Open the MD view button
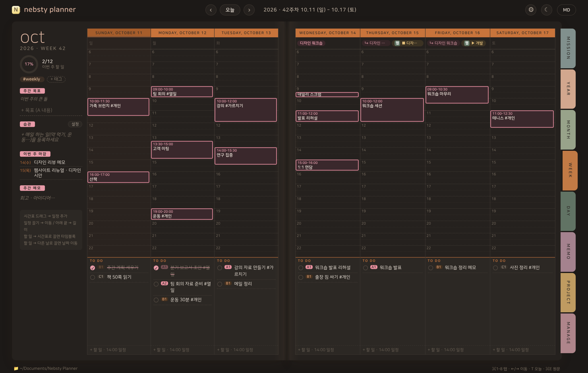 point(567,10)
